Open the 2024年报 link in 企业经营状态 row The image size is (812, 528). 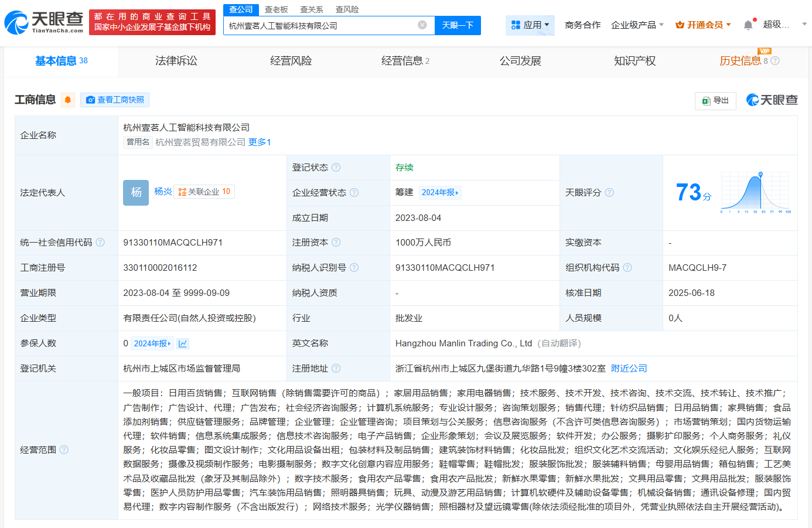(440, 193)
